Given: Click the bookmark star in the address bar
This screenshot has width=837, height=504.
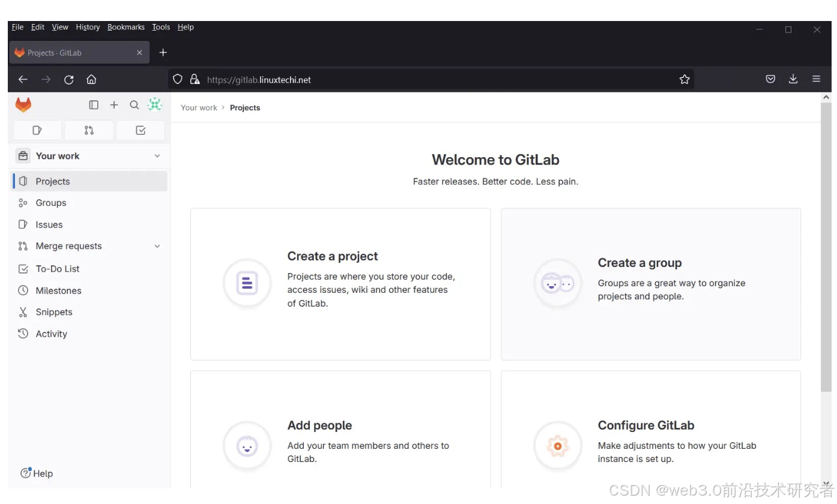Looking at the screenshot, I should pos(684,79).
